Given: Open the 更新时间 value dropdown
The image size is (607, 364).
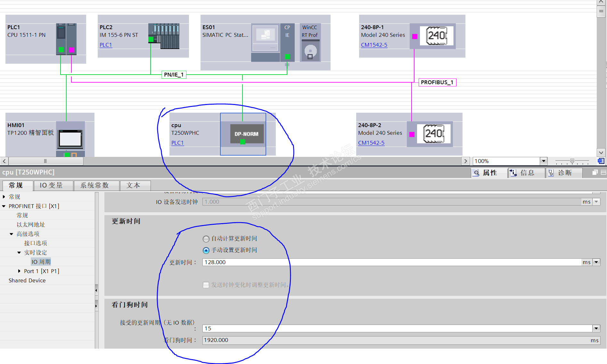Looking at the screenshot, I should click(x=596, y=262).
